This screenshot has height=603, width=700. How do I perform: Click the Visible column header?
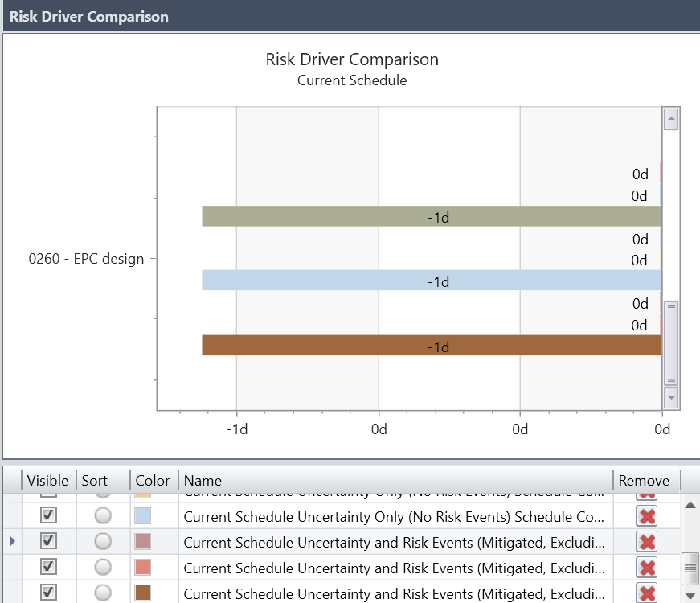(47, 481)
